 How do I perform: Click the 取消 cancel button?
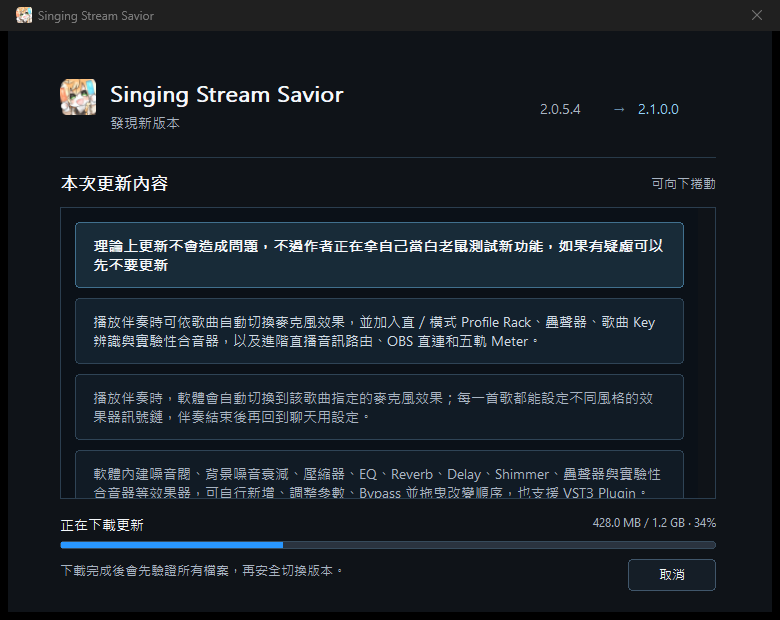(x=672, y=575)
